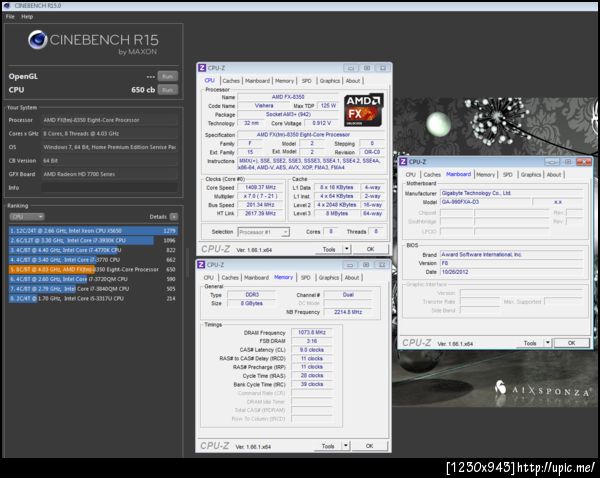Select the highlighted AMD FX-8350 ranking row
The height and width of the screenshot is (478, 600).
(93, 269)
